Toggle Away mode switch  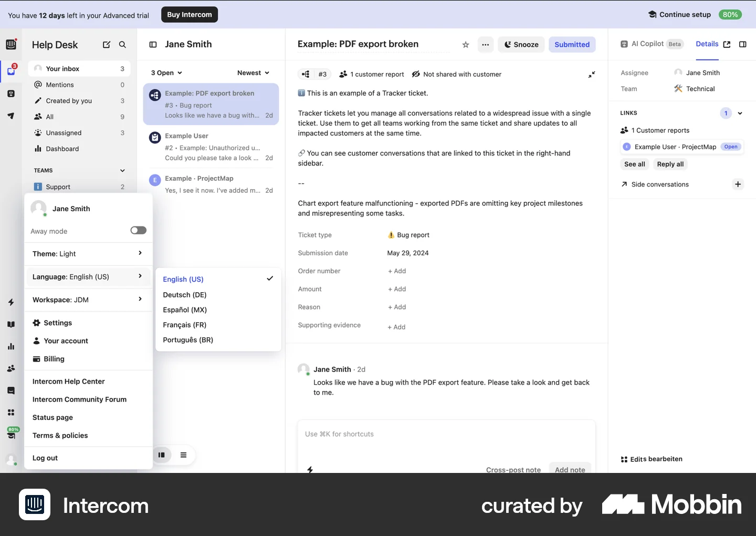click(139, 230)
